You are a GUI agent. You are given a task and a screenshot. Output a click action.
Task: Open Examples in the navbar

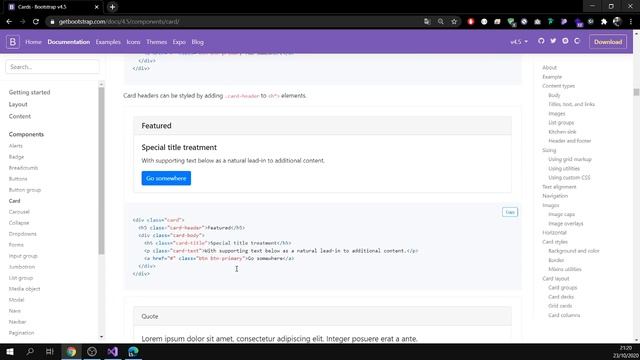click(108, 42)
